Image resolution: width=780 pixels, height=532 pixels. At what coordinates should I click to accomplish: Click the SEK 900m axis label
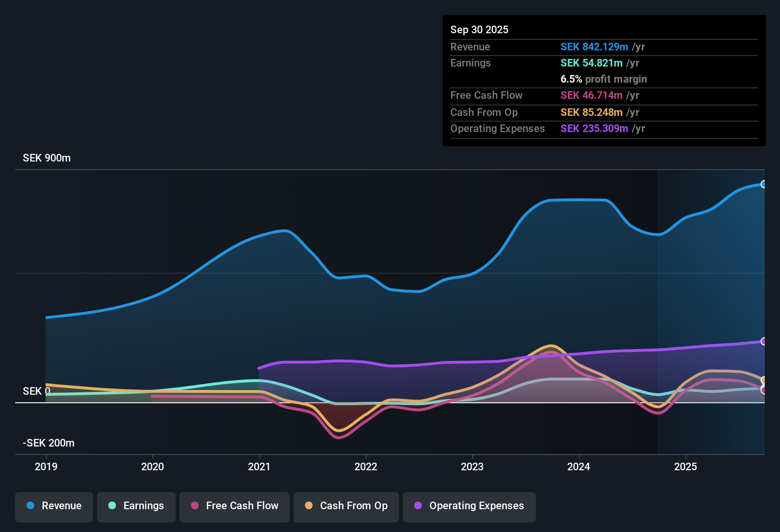point(47,158)
